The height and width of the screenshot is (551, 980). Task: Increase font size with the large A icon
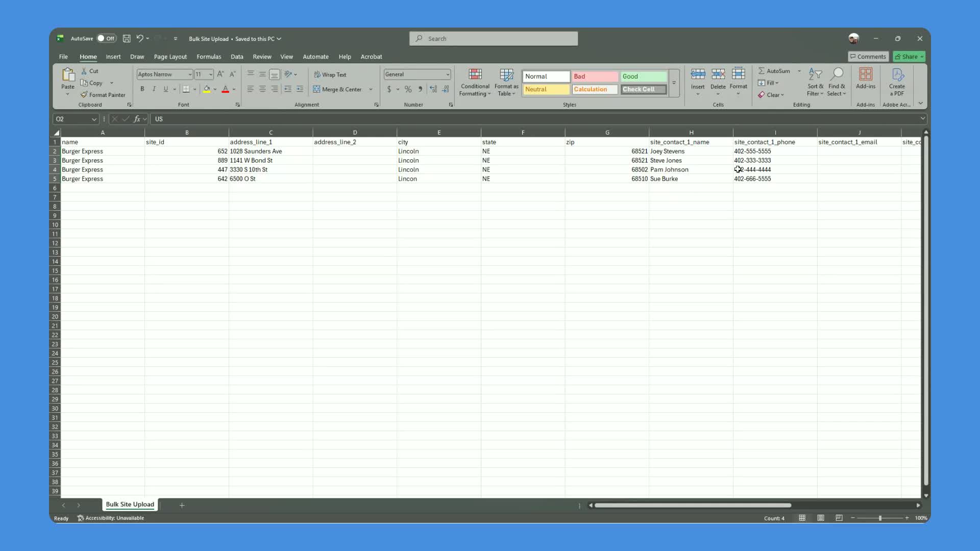coord(220,74)
